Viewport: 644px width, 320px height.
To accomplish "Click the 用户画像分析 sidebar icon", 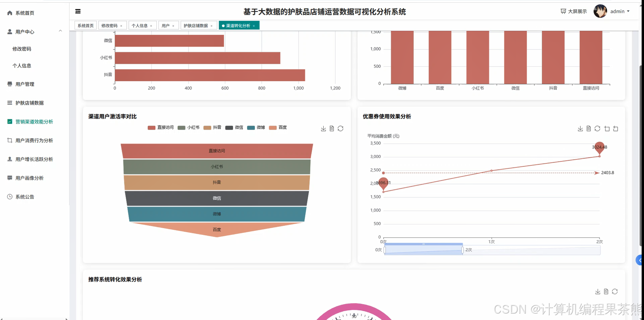I will (10, 178).
